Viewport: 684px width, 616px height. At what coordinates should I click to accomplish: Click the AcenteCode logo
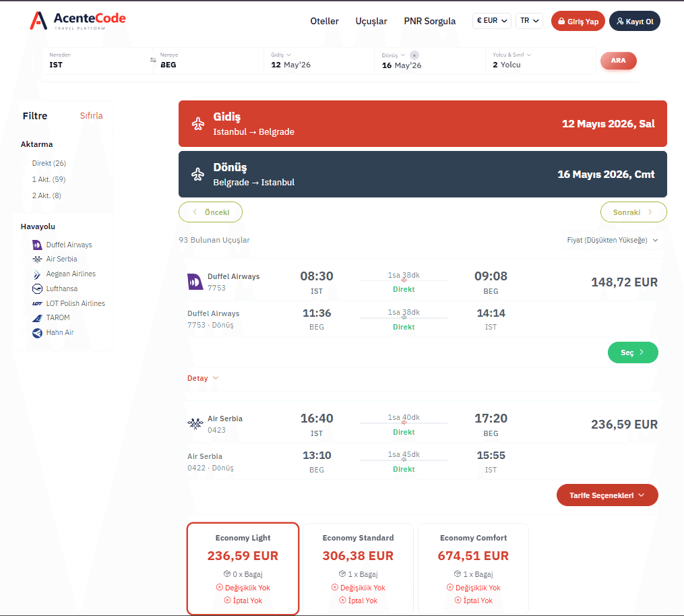pyautogui.click(x=77, y=20)
